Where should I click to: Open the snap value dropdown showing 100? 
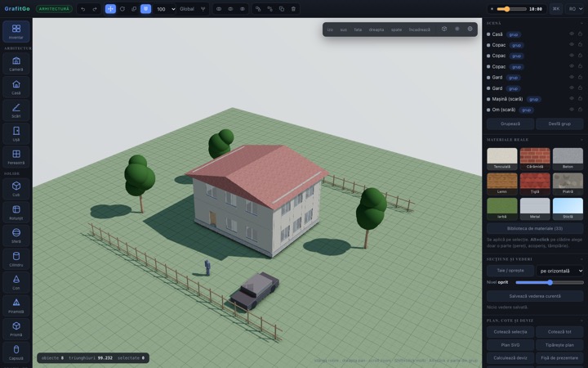pyautogui.click(x=165, y=9)
